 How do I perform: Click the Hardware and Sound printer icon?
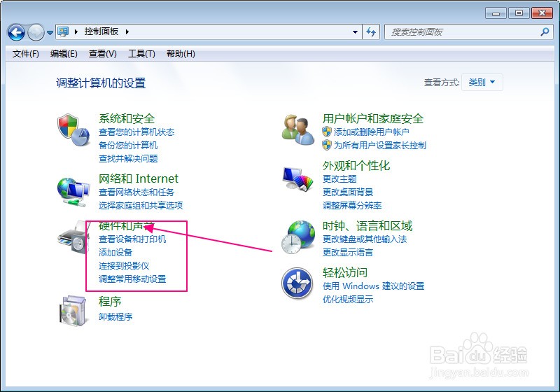[x=73, y=238]
